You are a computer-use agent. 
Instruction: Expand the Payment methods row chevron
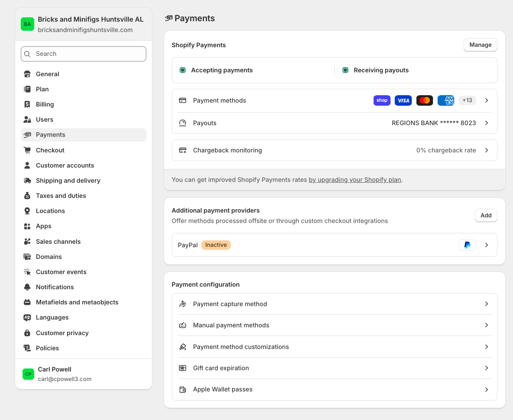pos(487,100)
